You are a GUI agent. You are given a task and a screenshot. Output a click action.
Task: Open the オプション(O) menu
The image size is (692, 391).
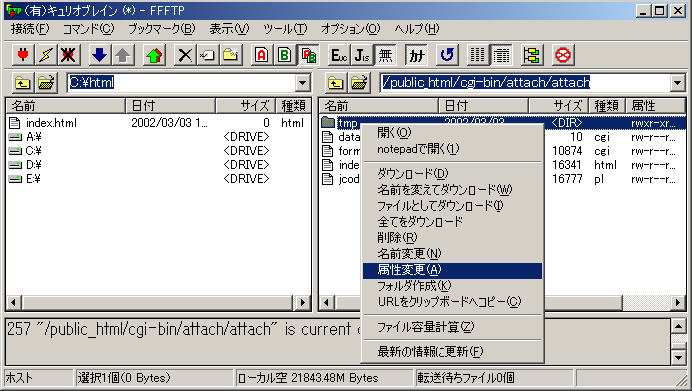[350, 29]
